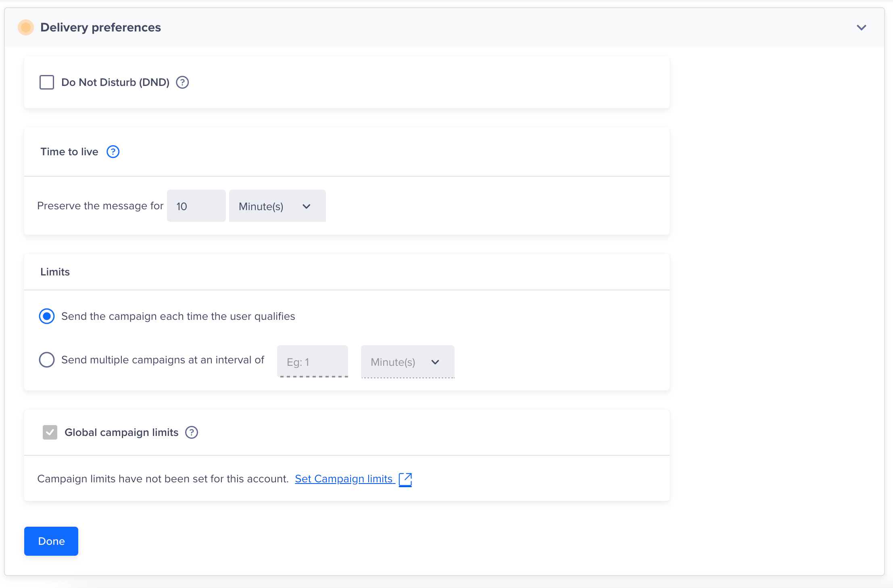Focus the 'Preserve the message for' value field
This screenshot has width=893, height=588.
196,206
